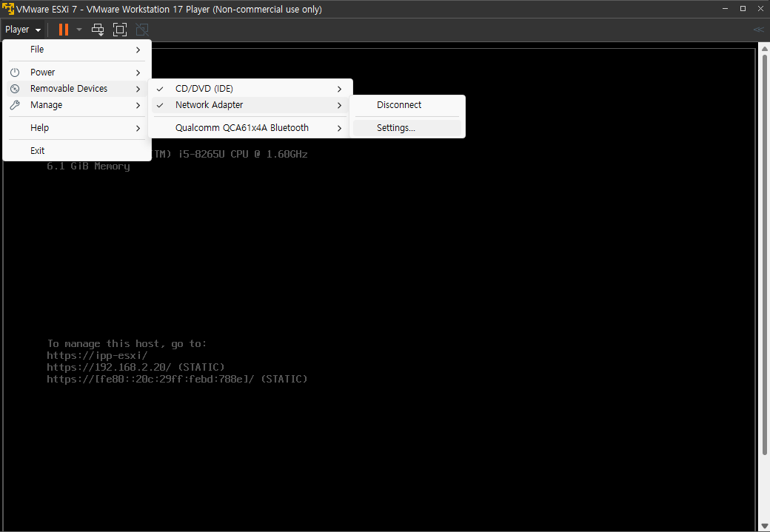This screenshot has height=532, width=770.
Task: Expand the Qualcomm Bluetooth chevron
Action: pyautogui.click(x=339, y=128)
